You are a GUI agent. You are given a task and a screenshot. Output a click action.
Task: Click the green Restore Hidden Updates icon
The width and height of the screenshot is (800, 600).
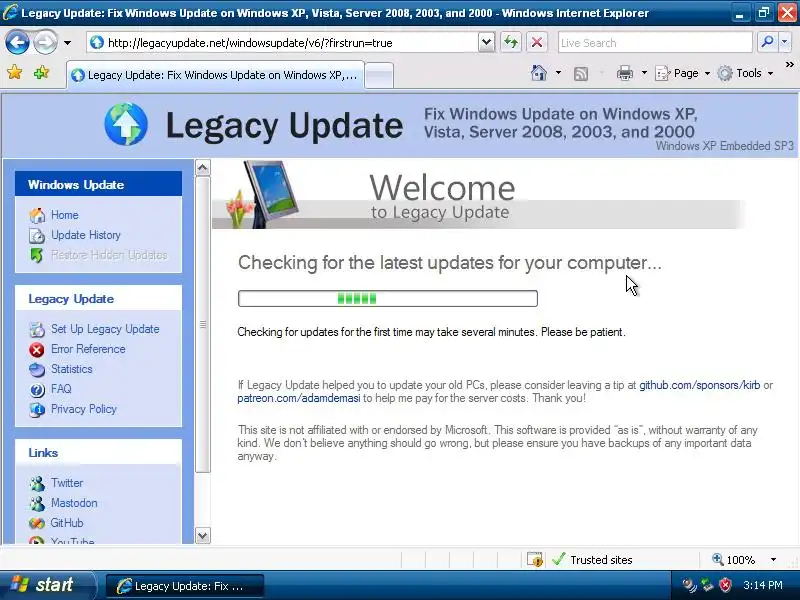[37, 255]
